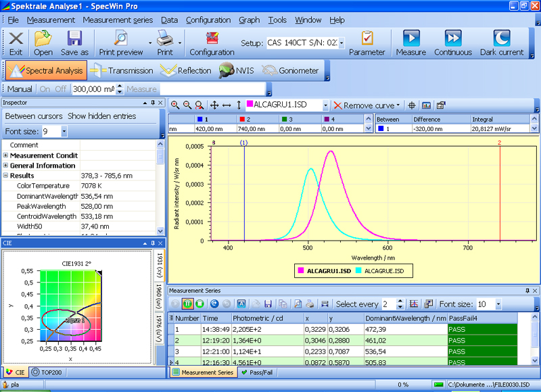The image size is (541, 392).
Task: Pin the CIE panel
Action: [x=153, y=243]
